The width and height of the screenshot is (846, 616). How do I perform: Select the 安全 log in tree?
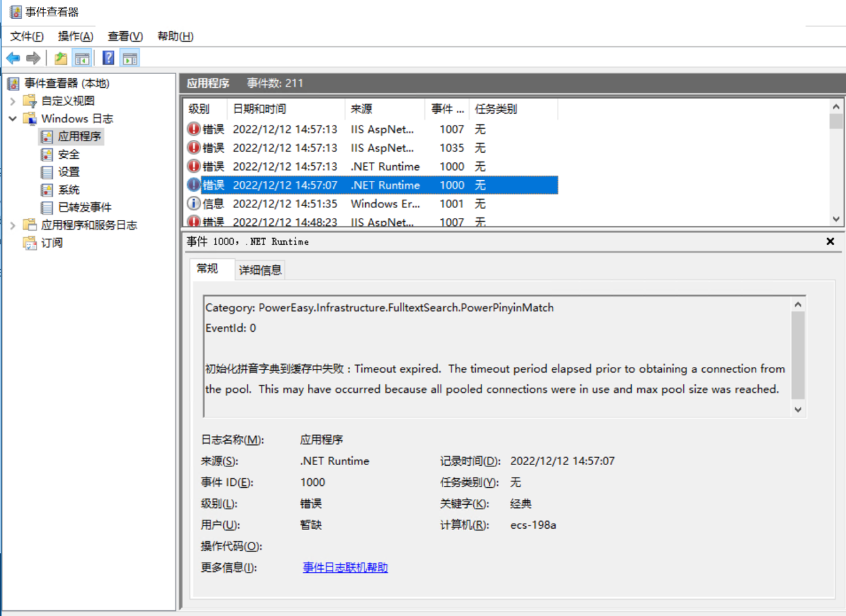click(x=68, y=154)
